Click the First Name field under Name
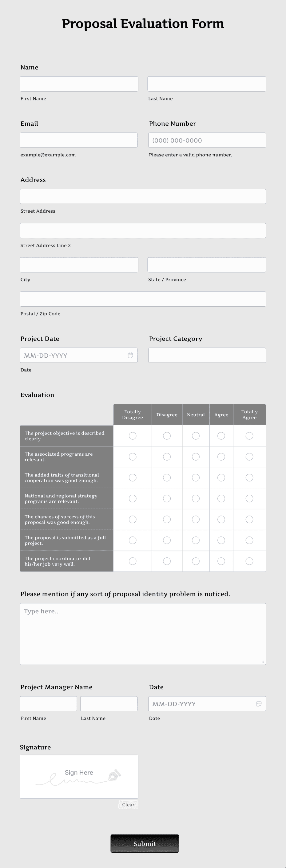The image size is (286, 868). (x=79, y=84)
